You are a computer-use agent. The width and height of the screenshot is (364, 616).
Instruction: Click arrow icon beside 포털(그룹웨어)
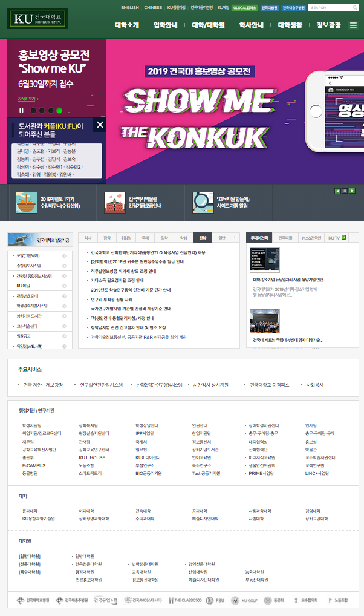tap(65, 256)
